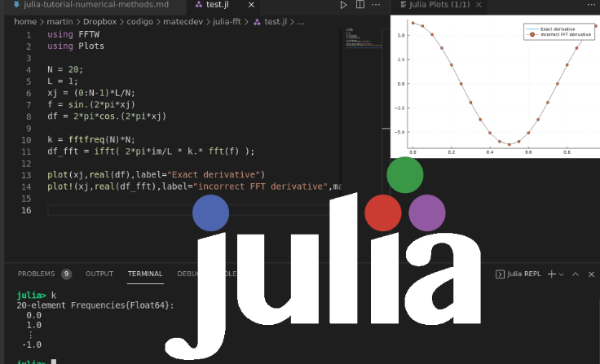
Task: Click the problems count badge 9
Action: (67, 274)
